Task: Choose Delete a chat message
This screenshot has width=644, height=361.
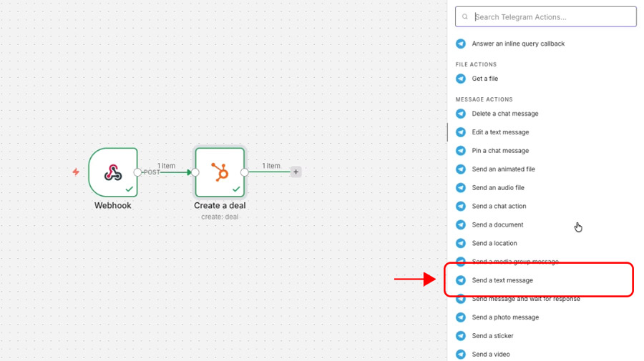Action: coord(505,114)
